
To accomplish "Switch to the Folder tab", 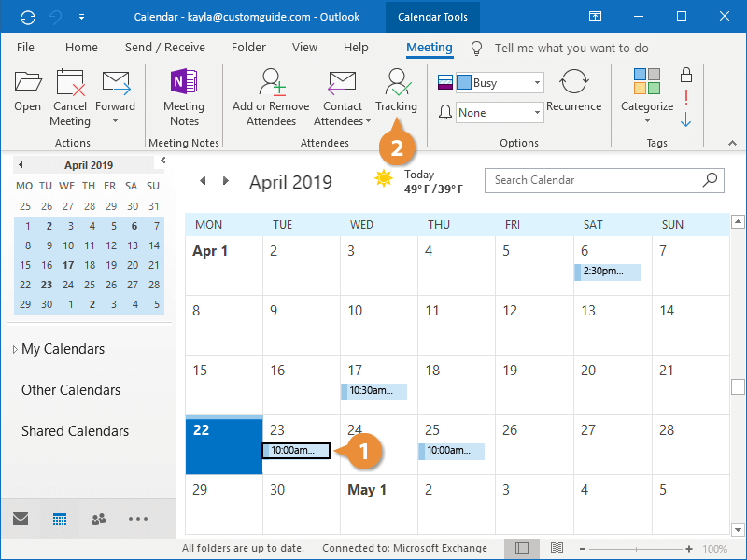I will [x=248, y=48].
